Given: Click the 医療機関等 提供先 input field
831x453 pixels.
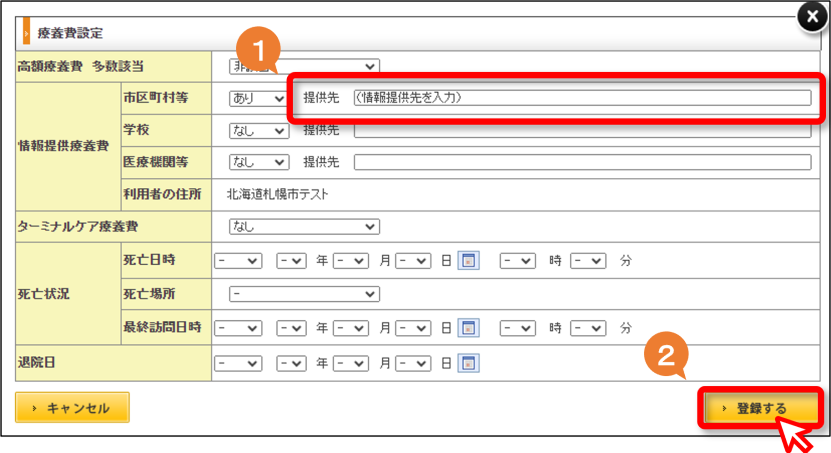Looking at the screenshot, I should pos(582,162).
